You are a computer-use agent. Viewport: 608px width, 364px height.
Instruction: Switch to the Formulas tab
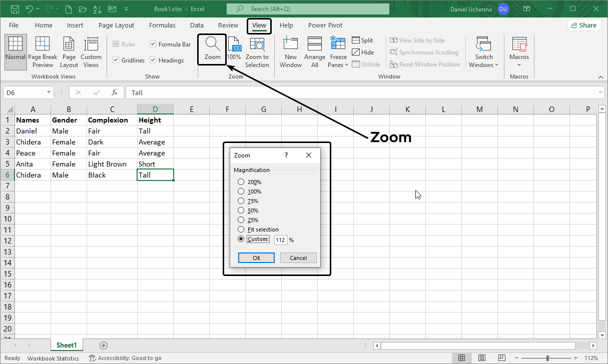click(x=162, y=25)
